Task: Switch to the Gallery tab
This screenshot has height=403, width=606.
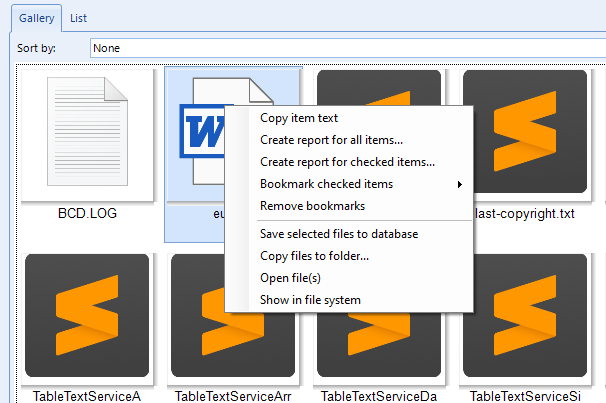Action: 36,17
